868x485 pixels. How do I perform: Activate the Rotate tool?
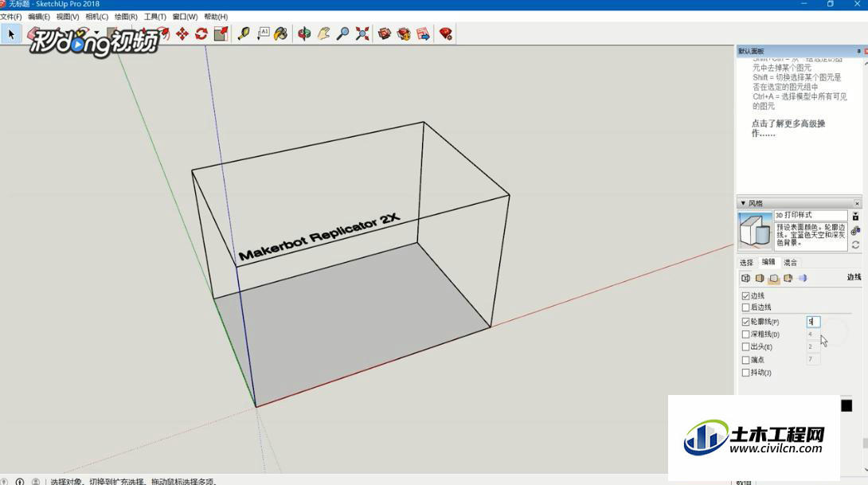[x=201, y=34]
